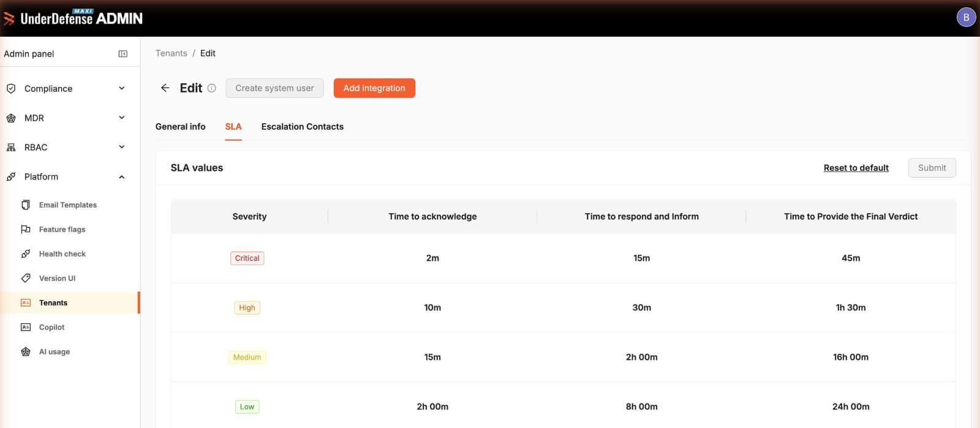Switch to Escalation Contacts tab
Viewport: 980px width, 428px height.
303,127
